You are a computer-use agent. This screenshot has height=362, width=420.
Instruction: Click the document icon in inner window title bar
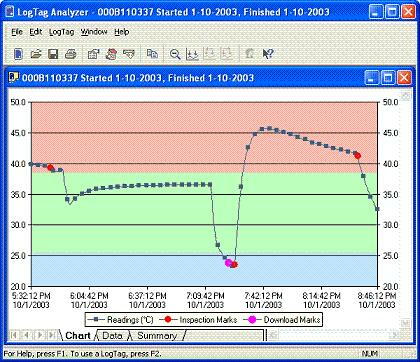click(14, 77)
